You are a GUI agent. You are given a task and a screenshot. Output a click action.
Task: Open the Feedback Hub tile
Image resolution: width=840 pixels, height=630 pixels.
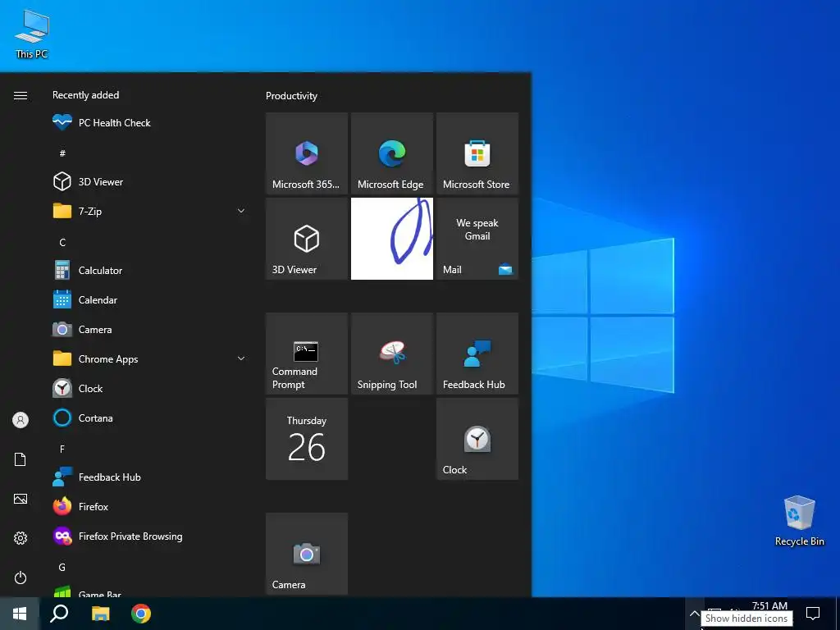[477, 354]
